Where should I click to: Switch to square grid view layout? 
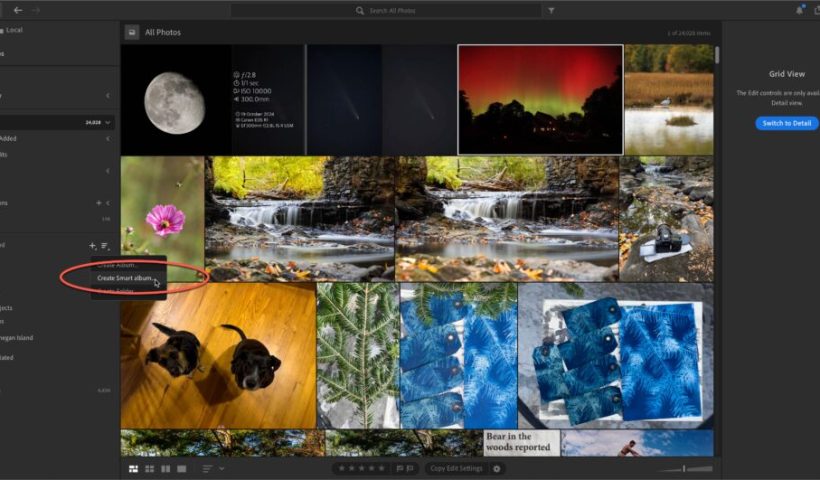coord(150,468)
